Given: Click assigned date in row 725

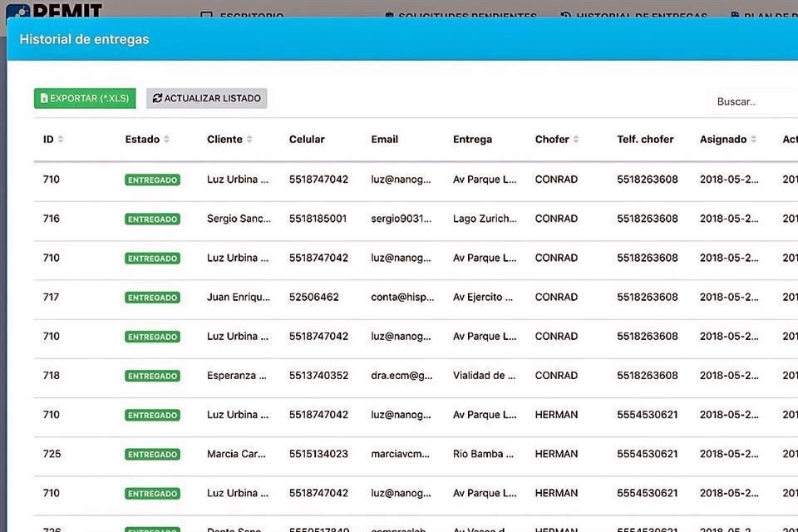Looking at the screenshot, I should pos(729,454).
